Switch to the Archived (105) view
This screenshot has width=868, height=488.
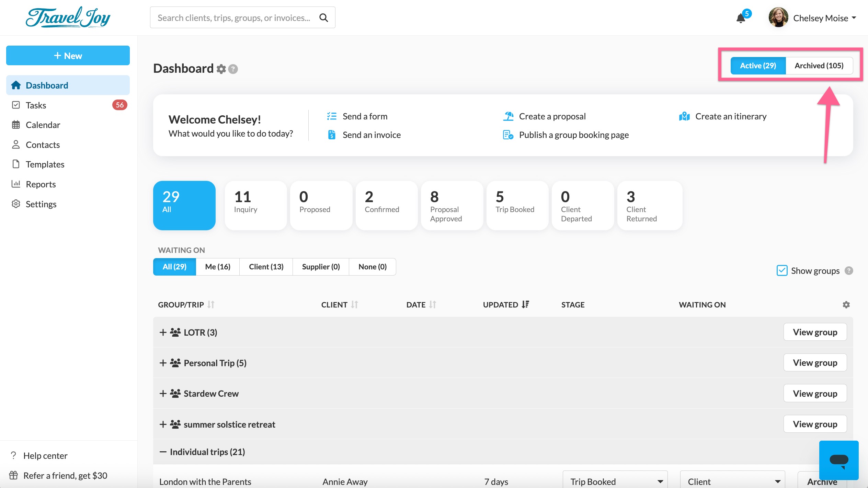pyautogui.click(x=819, y=66)
